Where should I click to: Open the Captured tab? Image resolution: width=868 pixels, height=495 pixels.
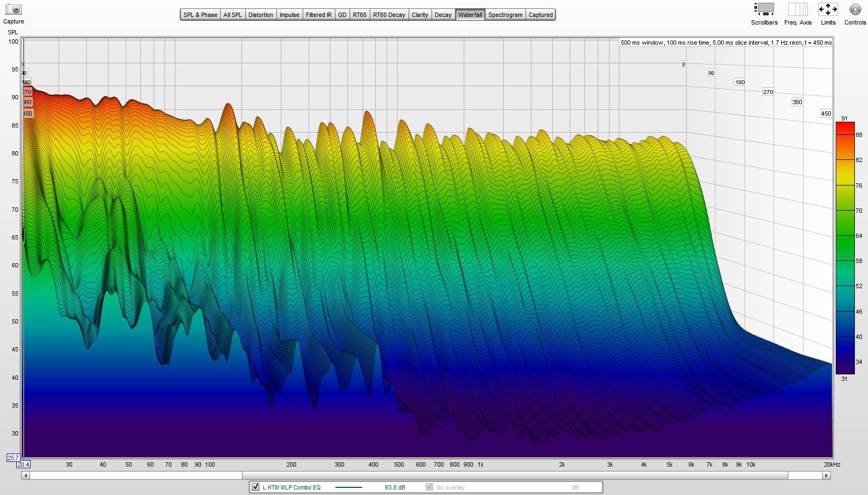pos(541,15)
